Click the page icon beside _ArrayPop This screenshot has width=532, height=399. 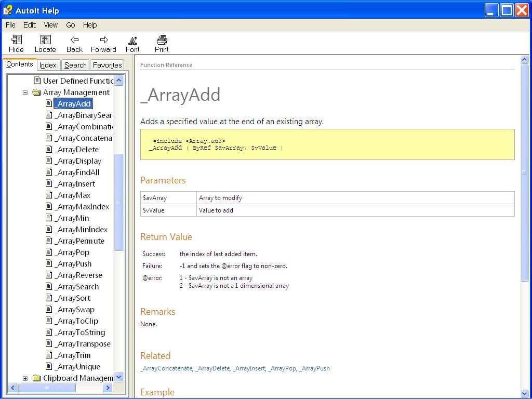[x=49, y=252]
